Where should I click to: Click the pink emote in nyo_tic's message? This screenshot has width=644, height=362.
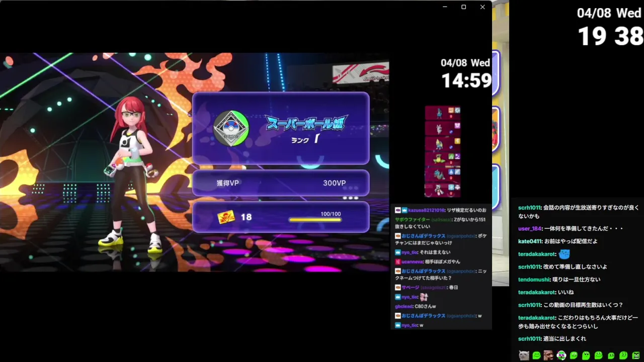pos(424,297)
